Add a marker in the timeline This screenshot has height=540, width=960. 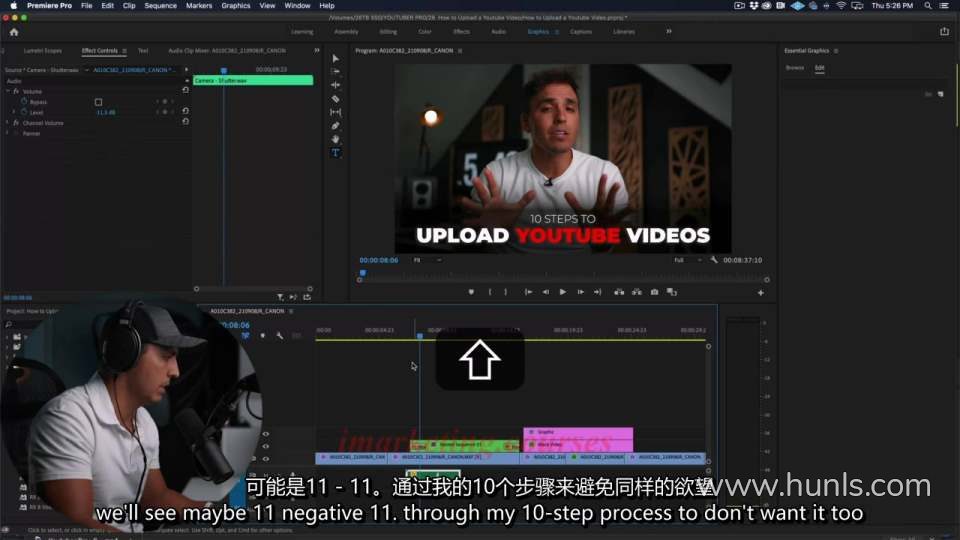click(x=263, y=336)
